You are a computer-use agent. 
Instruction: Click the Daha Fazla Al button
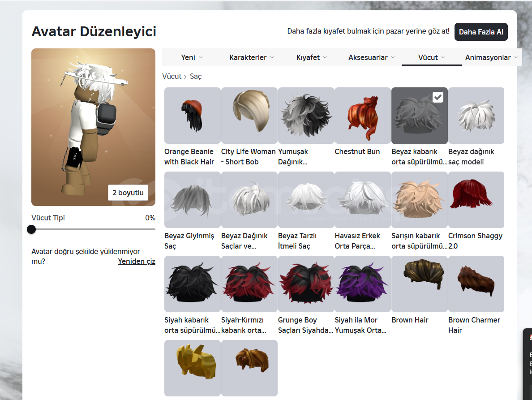[481, 32]
